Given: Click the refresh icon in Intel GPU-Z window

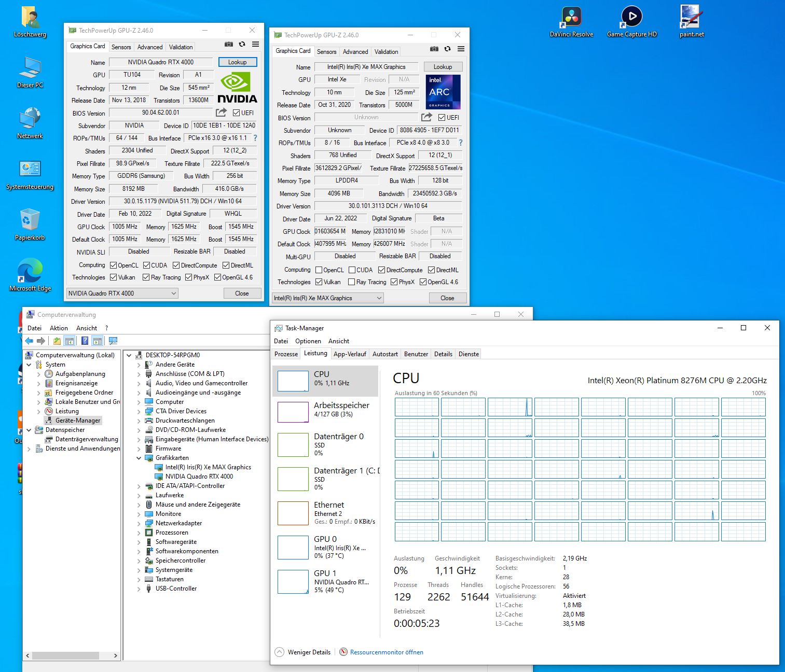Looking at the screenshot, I should [447, 49].
